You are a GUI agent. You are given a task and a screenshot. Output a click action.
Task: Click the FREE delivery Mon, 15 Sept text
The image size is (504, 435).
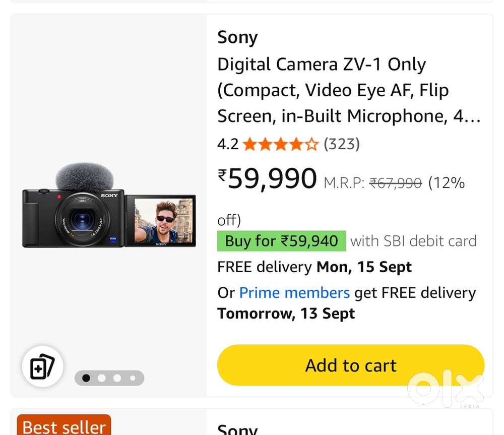tap(314, 267)
